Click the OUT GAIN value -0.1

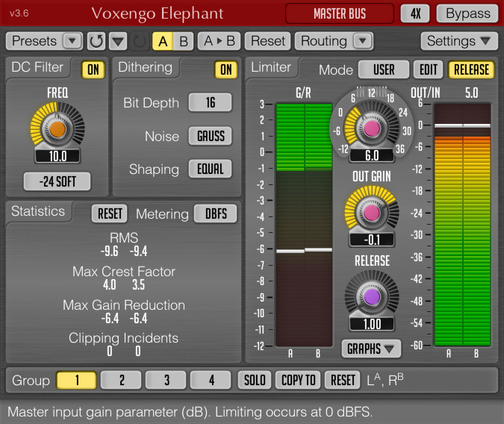click(x=372, y=240)
